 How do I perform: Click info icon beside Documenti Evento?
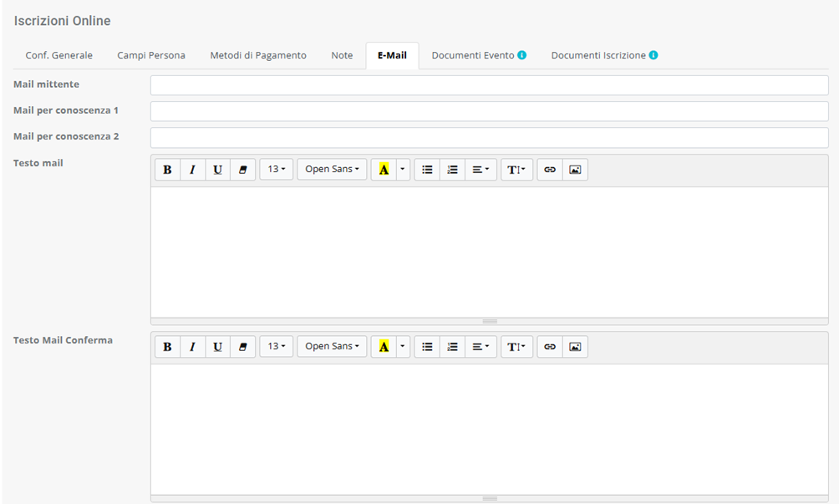click(x=522, y=55)
